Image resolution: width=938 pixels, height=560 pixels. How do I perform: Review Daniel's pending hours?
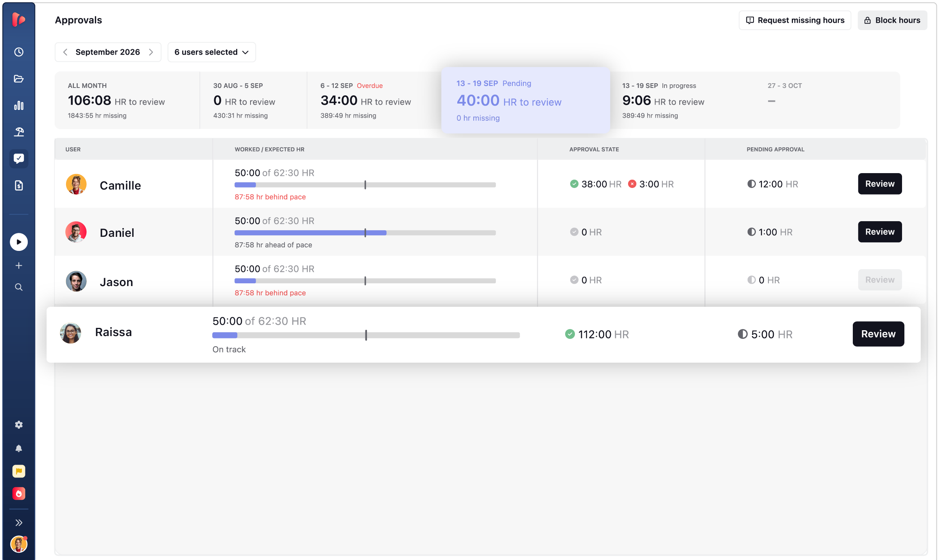tap(880, 232)
